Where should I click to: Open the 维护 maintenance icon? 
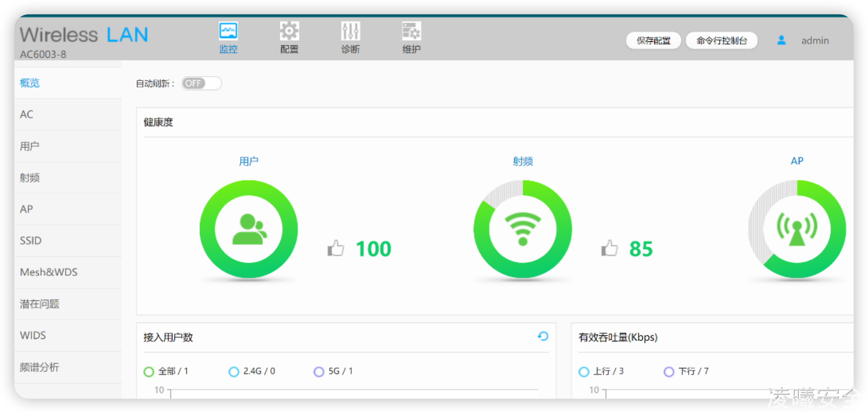coord(411,31)
